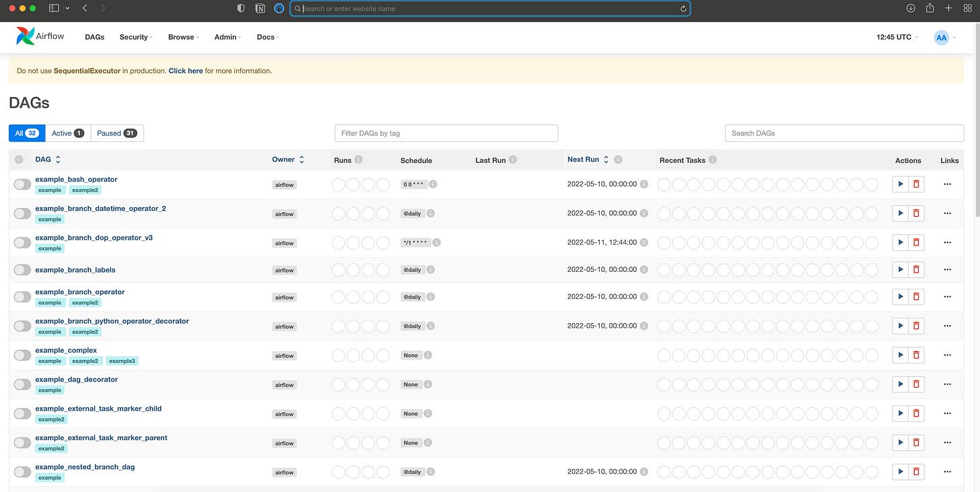
Task: Unpause the example_external_task_marker_parent DAG
Action: pos(22,442)
